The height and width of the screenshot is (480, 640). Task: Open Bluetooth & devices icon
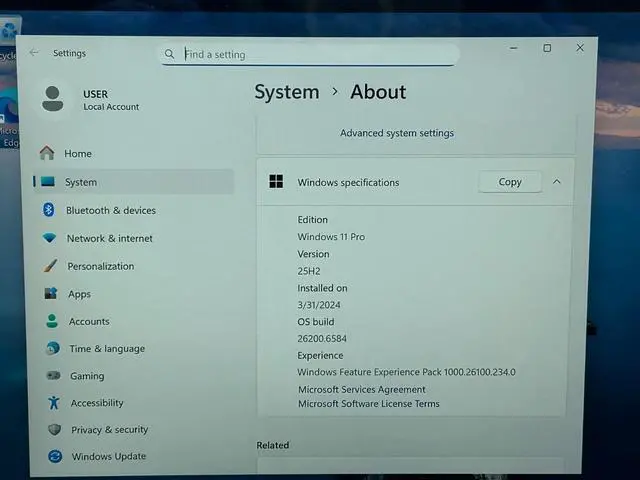(x=49, y=210)
